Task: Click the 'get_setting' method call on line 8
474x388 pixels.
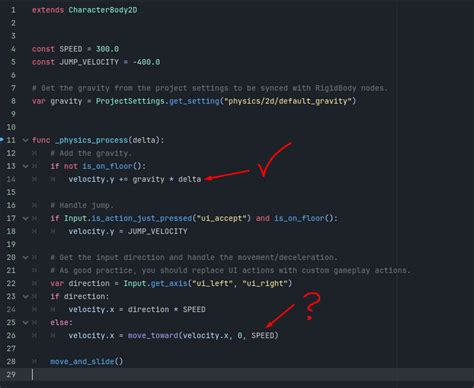Action: tap(194, 101)
